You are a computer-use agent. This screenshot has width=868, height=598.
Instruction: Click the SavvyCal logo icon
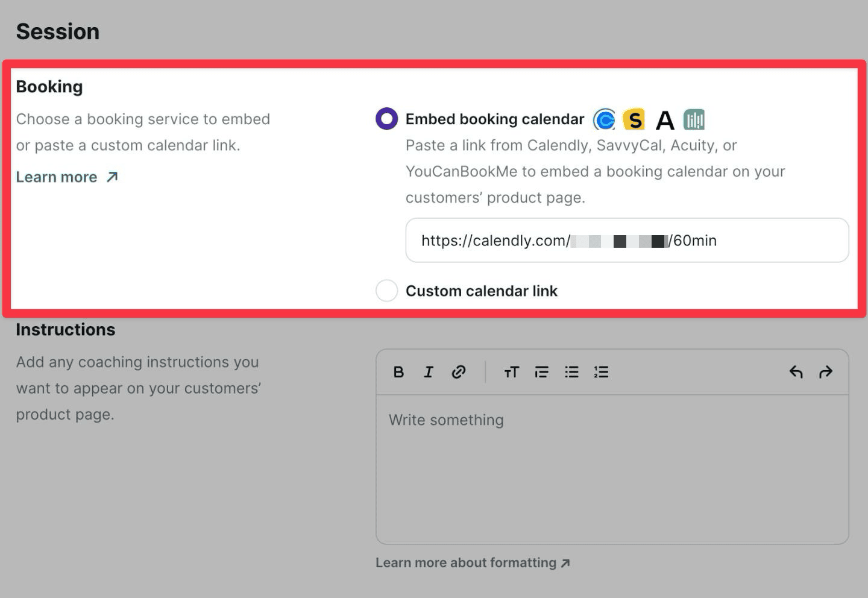[x=634, y=119]
